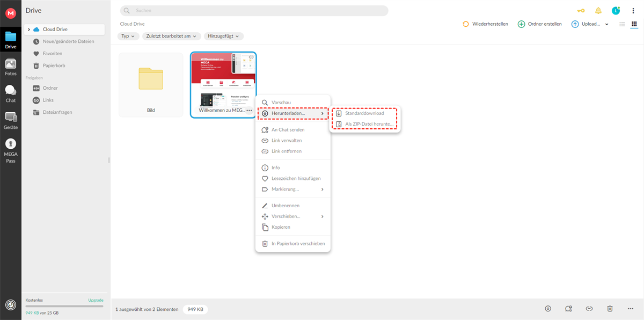Open the account avatar menu
This screenshot has width=644, height=320.
616,11
